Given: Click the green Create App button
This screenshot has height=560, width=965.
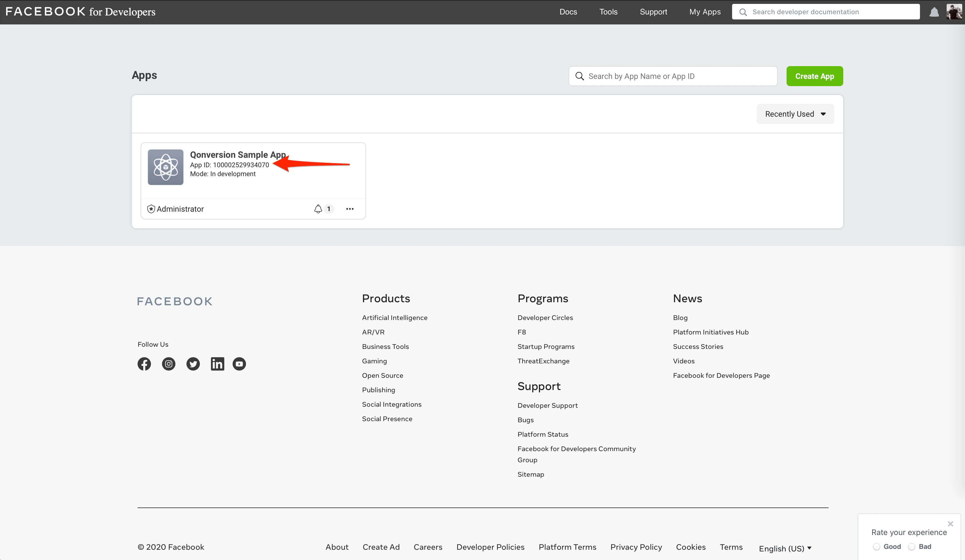Looking at the screenshot, I should pyautogui.click(x=815, y=76).
